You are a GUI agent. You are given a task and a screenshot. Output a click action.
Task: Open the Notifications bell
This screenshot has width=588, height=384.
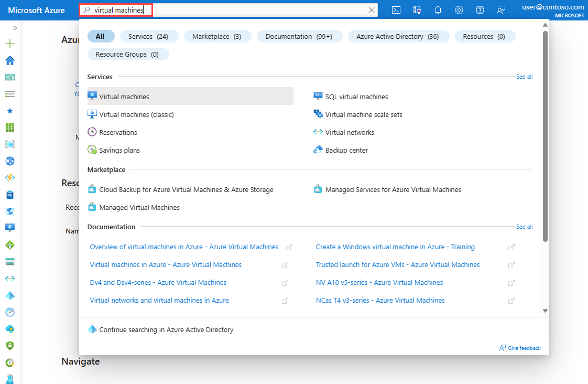tap(438, 10)
